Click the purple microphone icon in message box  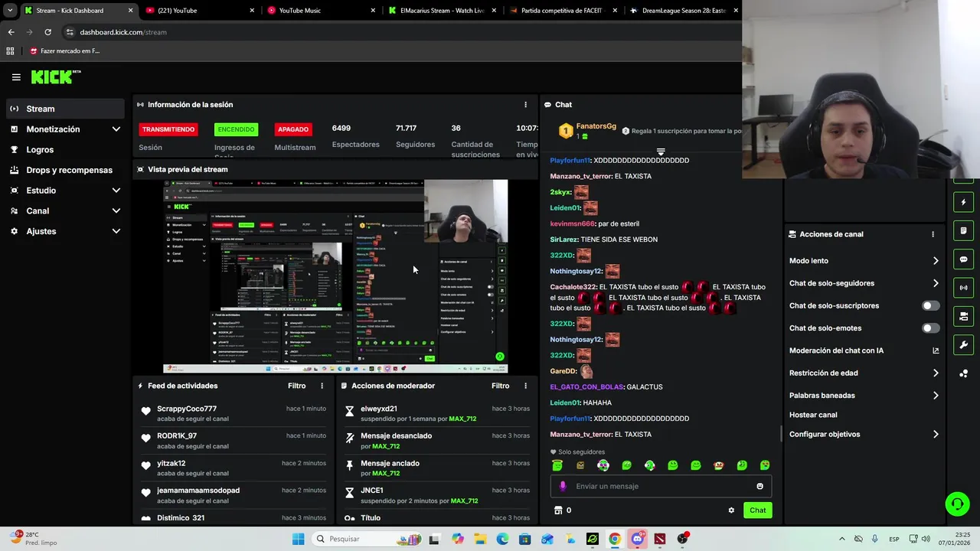pyautogui.click(x=563, y=486)
